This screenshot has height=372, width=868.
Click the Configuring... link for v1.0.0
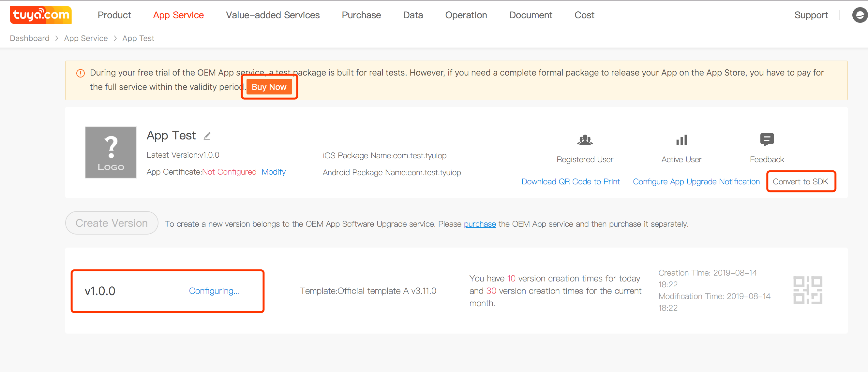(x=214, y=291)
